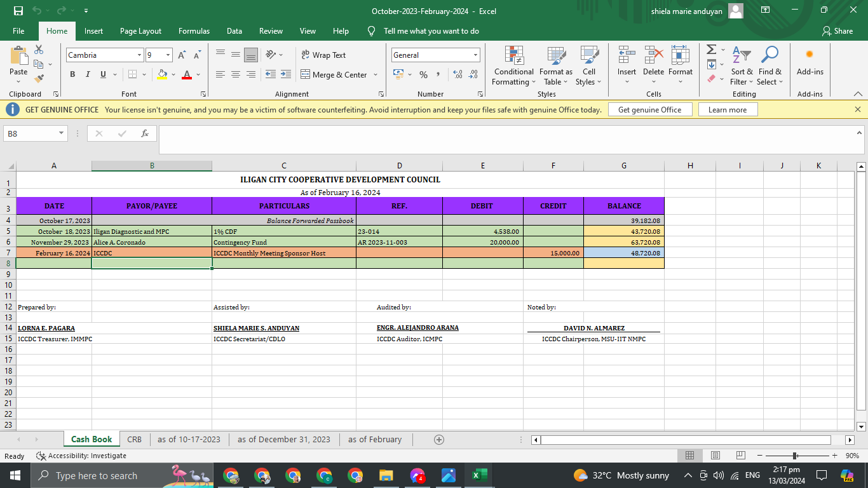This screenshot has width=868, height=488.
Task: Click the Decrease Indent icon
Action: (x=270, y=74)
